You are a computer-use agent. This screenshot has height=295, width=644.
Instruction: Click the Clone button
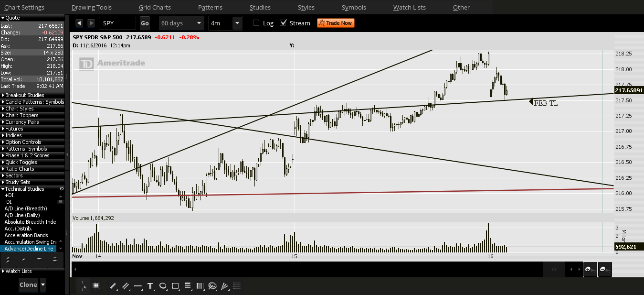[x=28, y=285]
